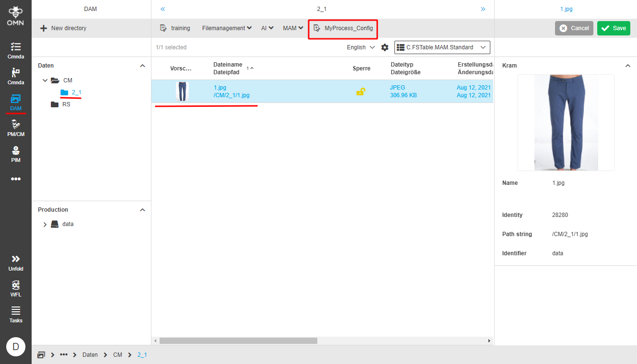Screen dimensions: 637x364
Task: Open the PIM module
Action: 16,154
